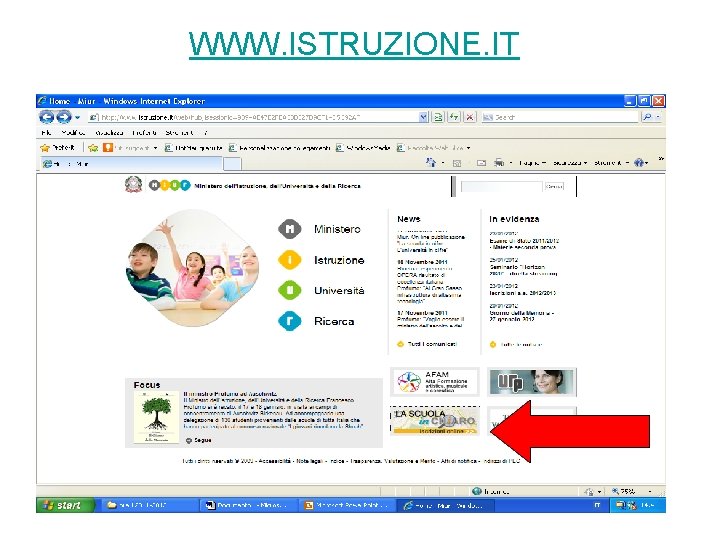720x540 pixels.
Task: Click the browser search box field
Action: tap(560, 118)
